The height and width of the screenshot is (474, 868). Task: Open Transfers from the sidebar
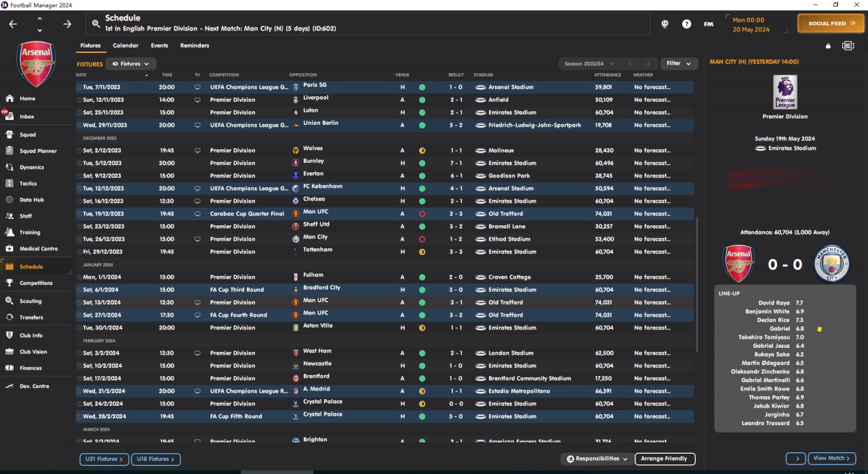[31, 317]
